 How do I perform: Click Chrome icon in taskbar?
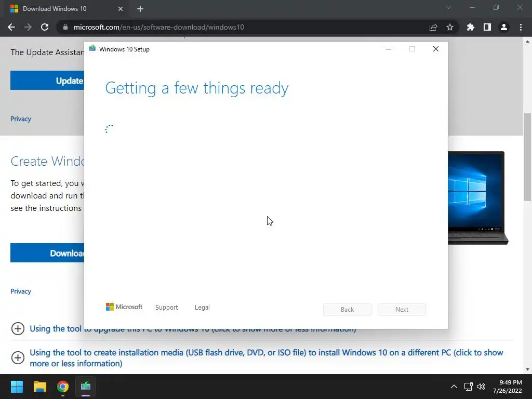63,387
